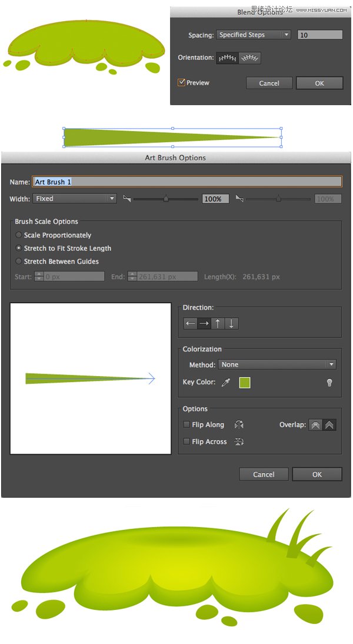Click the Flip Across mirror icon
Image resolution: width=353 pixels, height=644 pixels.
pos(239,442)
